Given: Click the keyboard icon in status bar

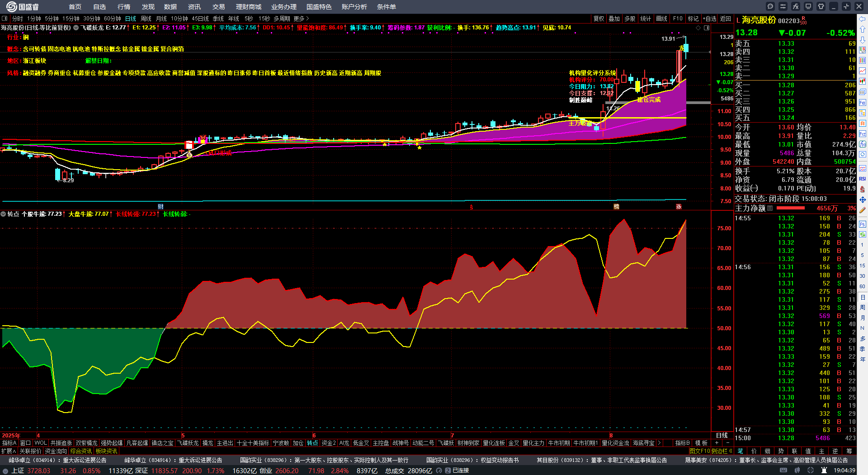Looking at the screenshot, I should [x=783, y=470].
